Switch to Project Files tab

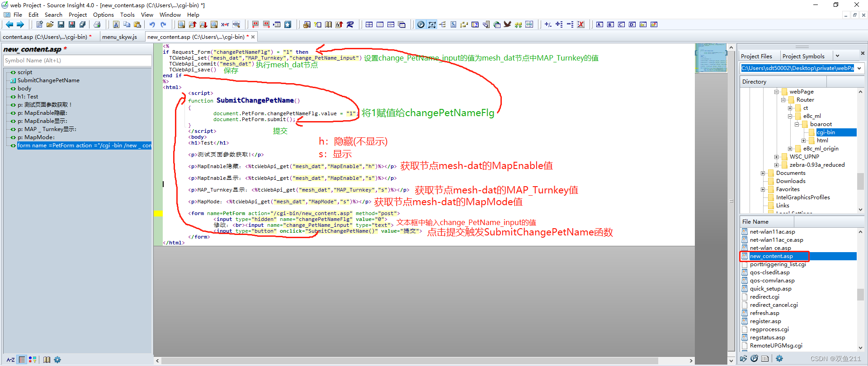756,56
